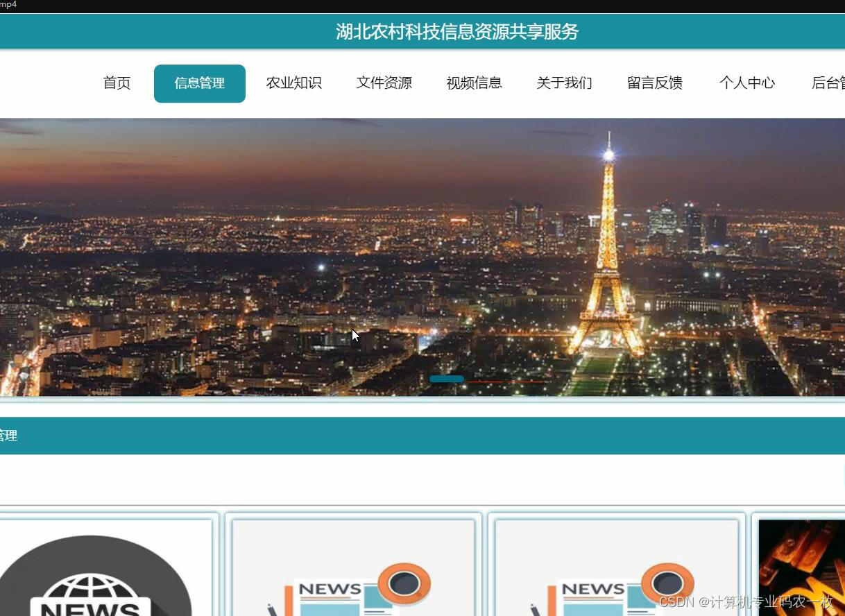
Task: Go to 农业知识 section
Action: (294, 83)
